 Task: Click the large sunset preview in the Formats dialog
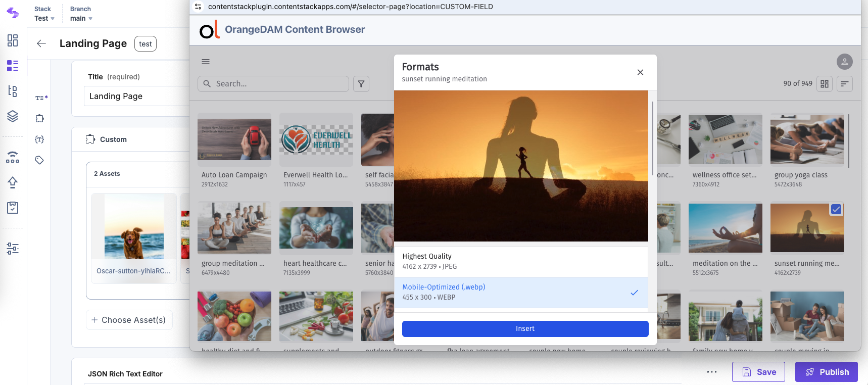click(521, 166)
